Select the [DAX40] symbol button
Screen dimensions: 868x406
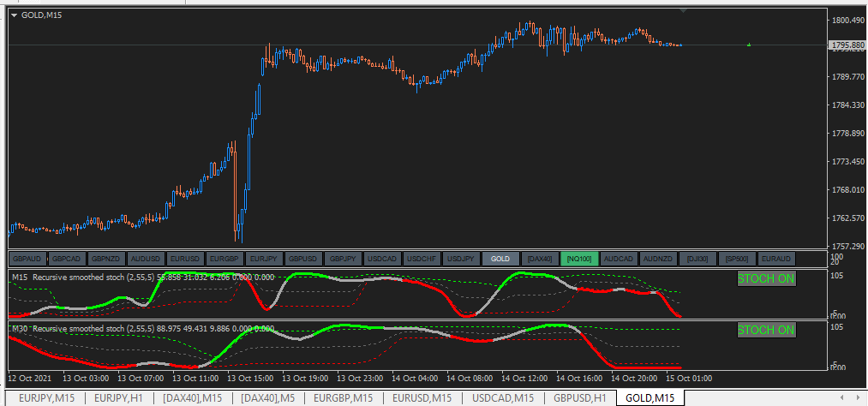click(540, 259)
